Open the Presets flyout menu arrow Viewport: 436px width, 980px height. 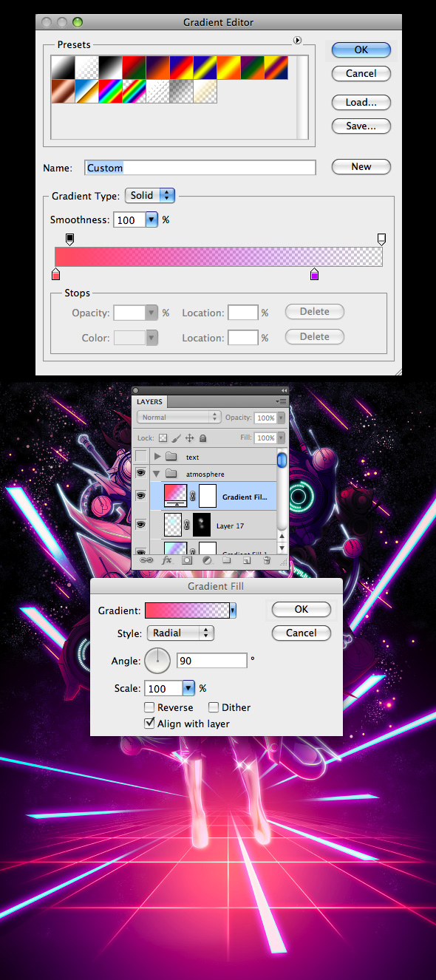coord(298,40)
